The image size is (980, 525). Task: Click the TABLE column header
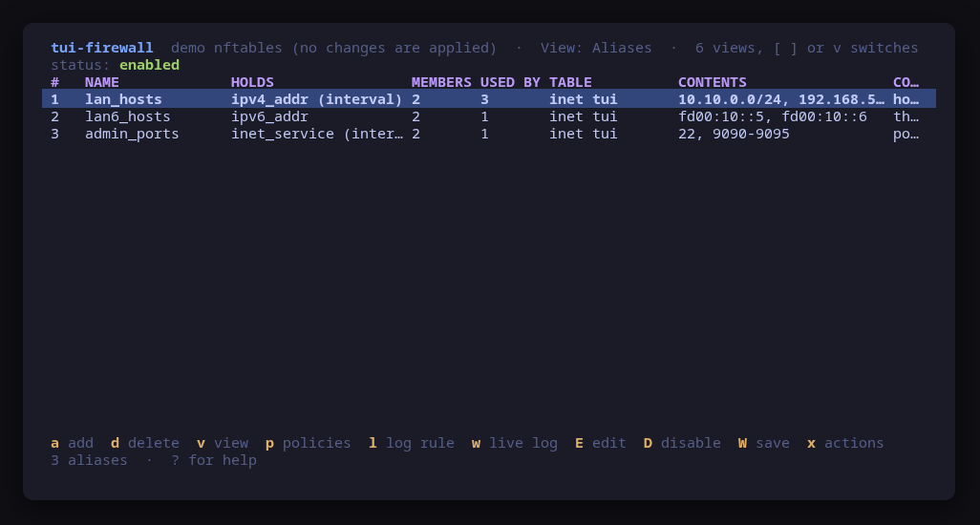tap(570, 82)
